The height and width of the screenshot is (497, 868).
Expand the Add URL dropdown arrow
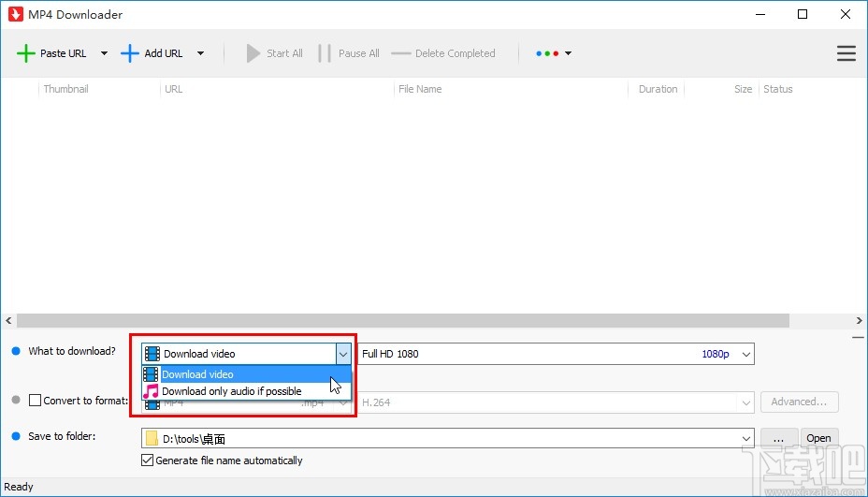(200, 53)
